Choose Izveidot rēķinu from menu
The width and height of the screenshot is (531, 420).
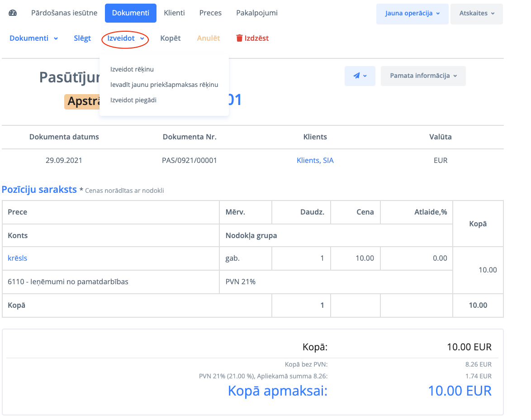click(x=132, y=69)
